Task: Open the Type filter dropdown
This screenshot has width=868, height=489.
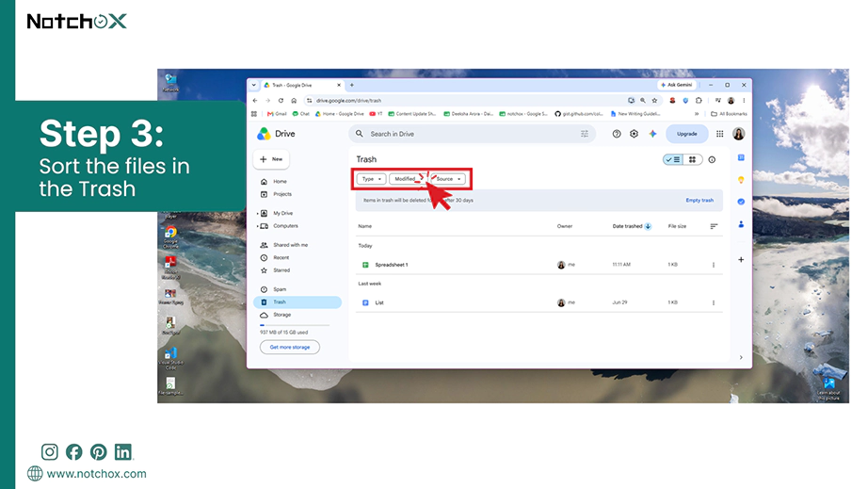Action: (x=372, y=179)
